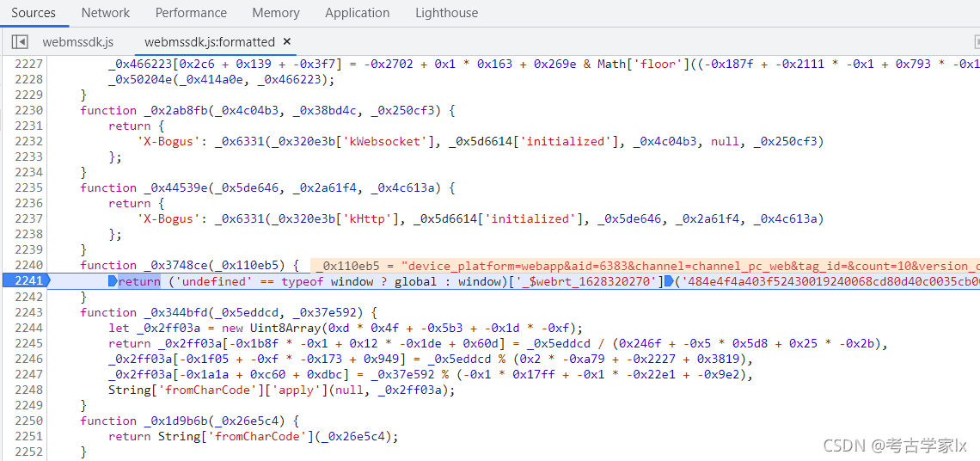Set a breakpoint on line 2240
This screenshot has height=461, width=980.
click(x=28, y=265)
